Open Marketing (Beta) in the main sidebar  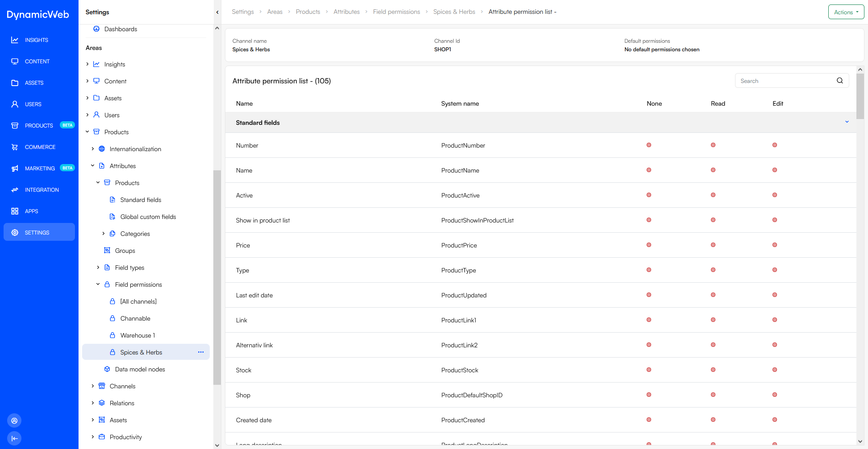click(x=39, y=169)
